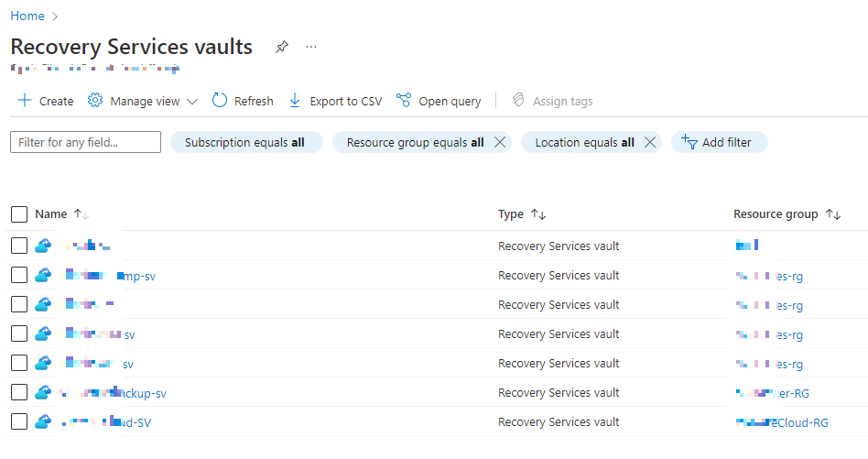Screen dimensions: 868x459
Task: Select checkbox for vault ending ckup-sv
Action: click(19, 392)
